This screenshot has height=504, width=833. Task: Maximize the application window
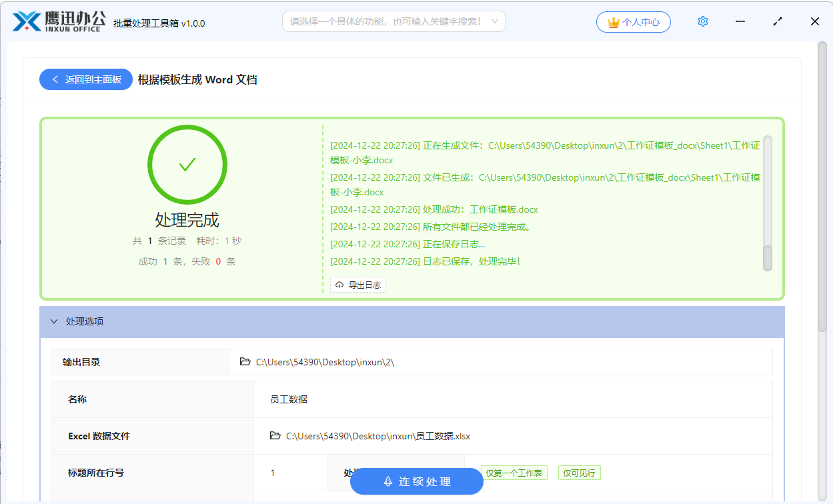[x=778, y=21]
